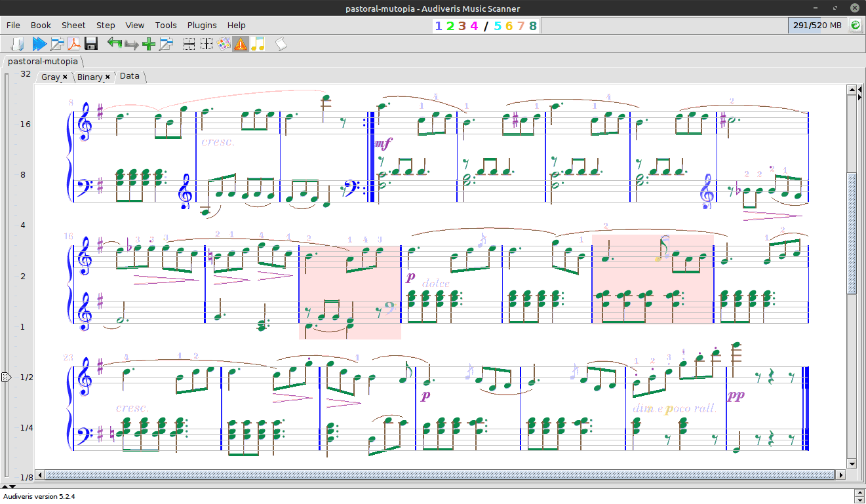The width and height of the screenshot is (866, 504).
Task: Click the zoom slider handle at 1/2
Action: tap(6, 378)
